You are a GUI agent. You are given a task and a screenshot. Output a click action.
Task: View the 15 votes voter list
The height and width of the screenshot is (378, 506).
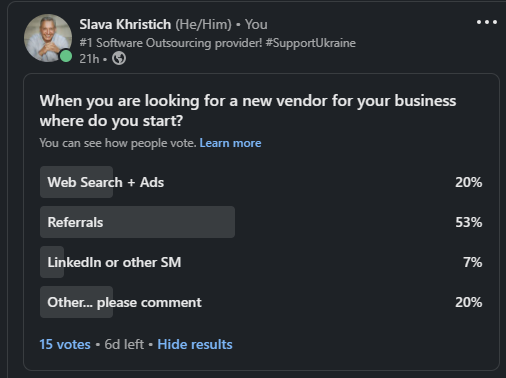tap(65, 344)
